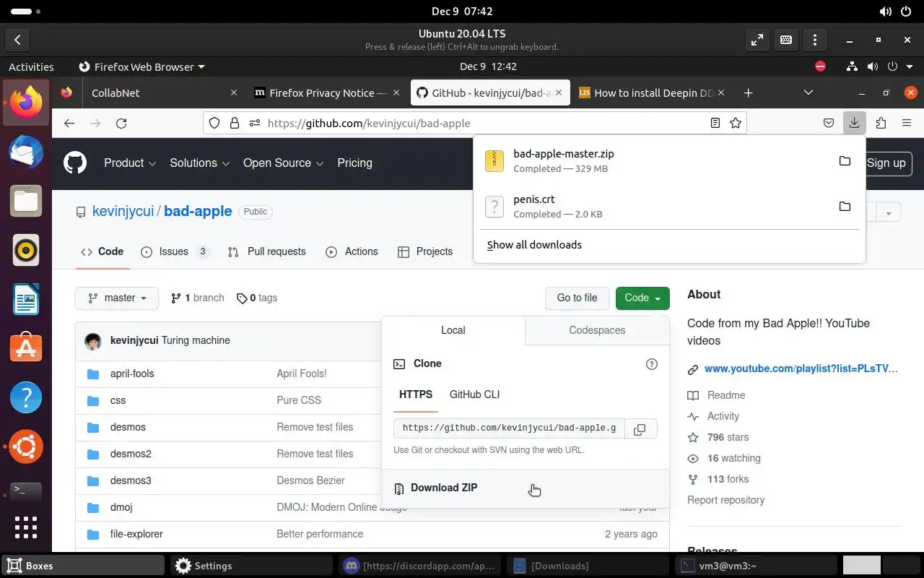Open Files manager from the dock
The image size is (924, 578).
(x=26, y=202)
